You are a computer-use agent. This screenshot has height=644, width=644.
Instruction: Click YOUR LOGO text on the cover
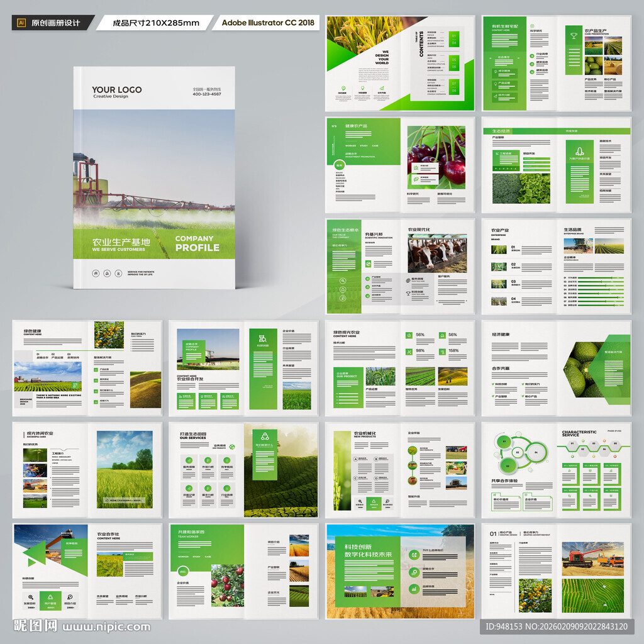coord(116,89)
